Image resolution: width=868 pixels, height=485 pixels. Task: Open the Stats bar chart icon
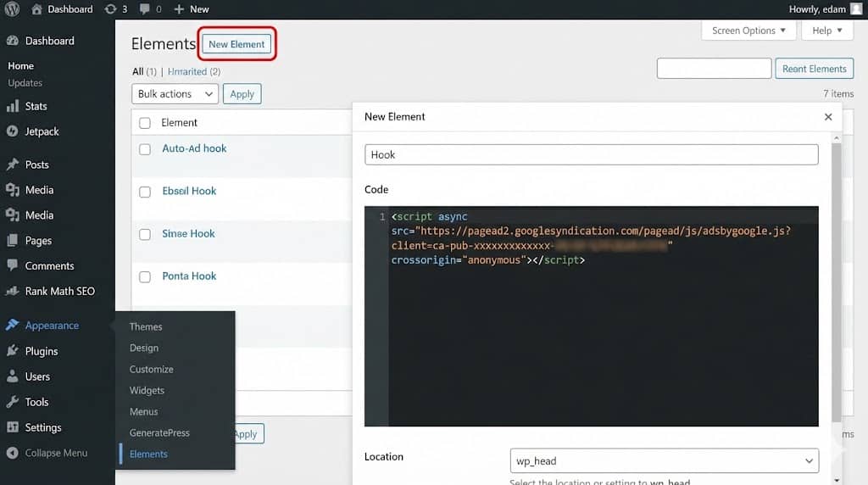click(x=12, y=106)
